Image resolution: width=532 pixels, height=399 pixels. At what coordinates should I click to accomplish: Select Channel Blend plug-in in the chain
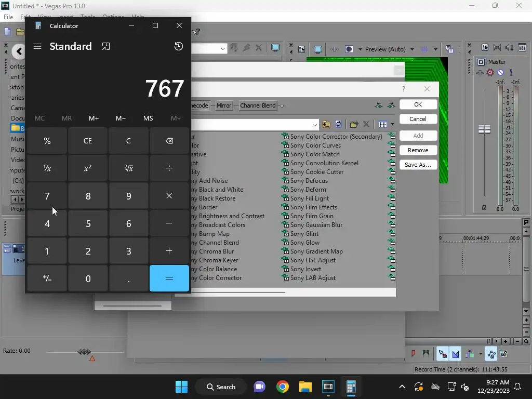click(258, 105)
